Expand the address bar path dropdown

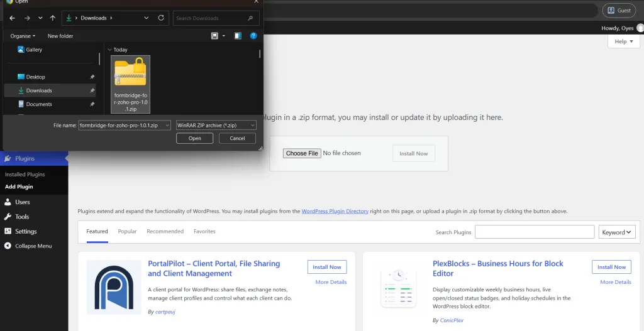(146, 18)
